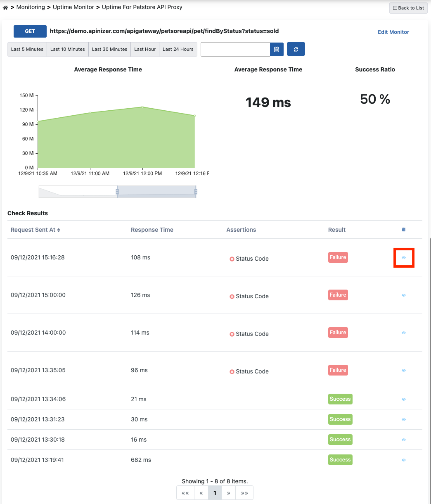
Task: Open Edit Monitor link
Action: click(x=393, y=32)
